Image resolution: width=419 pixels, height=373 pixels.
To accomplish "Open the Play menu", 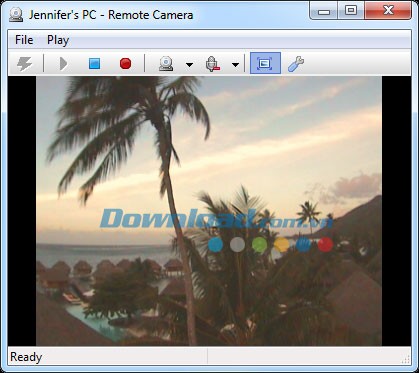I will pyautogui.click(x=58, y=40).
